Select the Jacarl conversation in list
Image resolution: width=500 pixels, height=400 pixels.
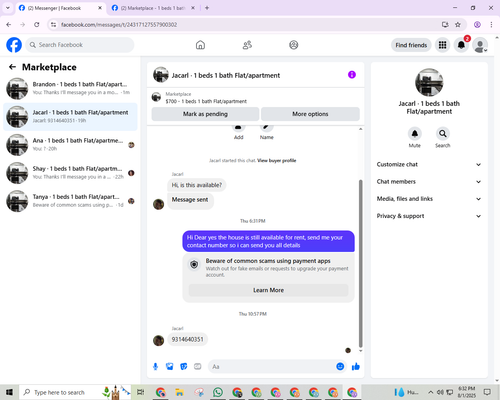[70, 117]
